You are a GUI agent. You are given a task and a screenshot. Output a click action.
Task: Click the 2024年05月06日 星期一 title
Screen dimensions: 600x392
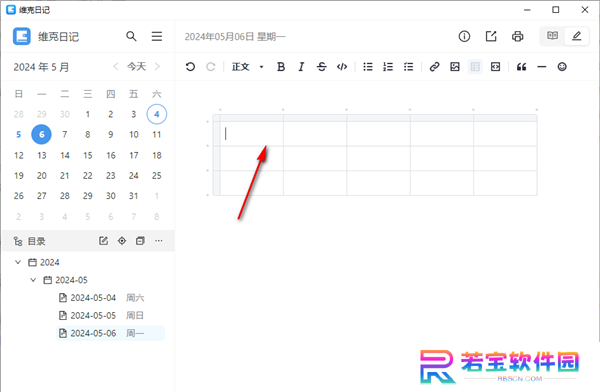(235, 37)
